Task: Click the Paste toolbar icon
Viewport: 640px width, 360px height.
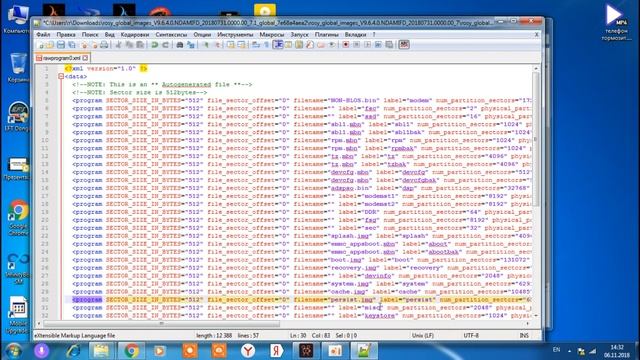Action: 140,45
